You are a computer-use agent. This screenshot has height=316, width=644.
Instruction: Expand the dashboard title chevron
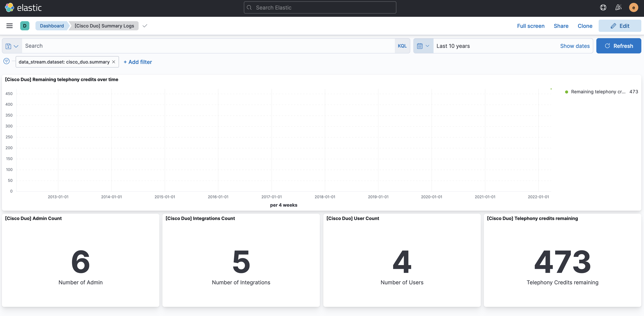point(145,26)
